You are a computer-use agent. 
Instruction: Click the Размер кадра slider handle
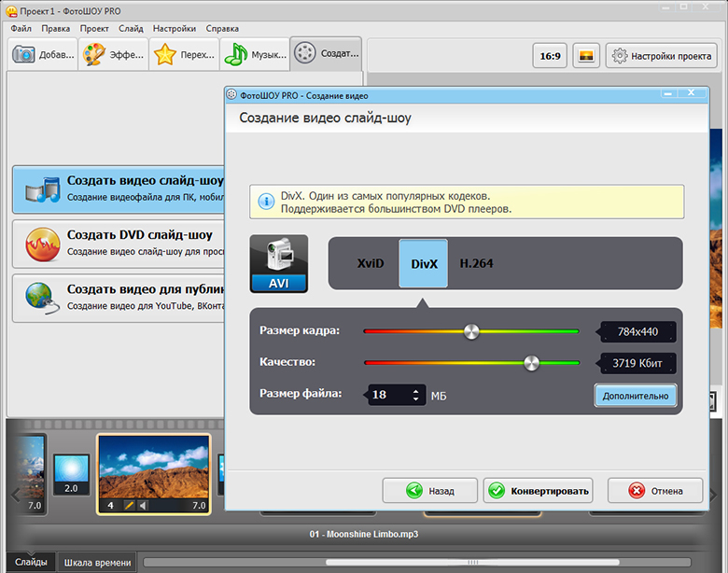[x=471, y=331]
